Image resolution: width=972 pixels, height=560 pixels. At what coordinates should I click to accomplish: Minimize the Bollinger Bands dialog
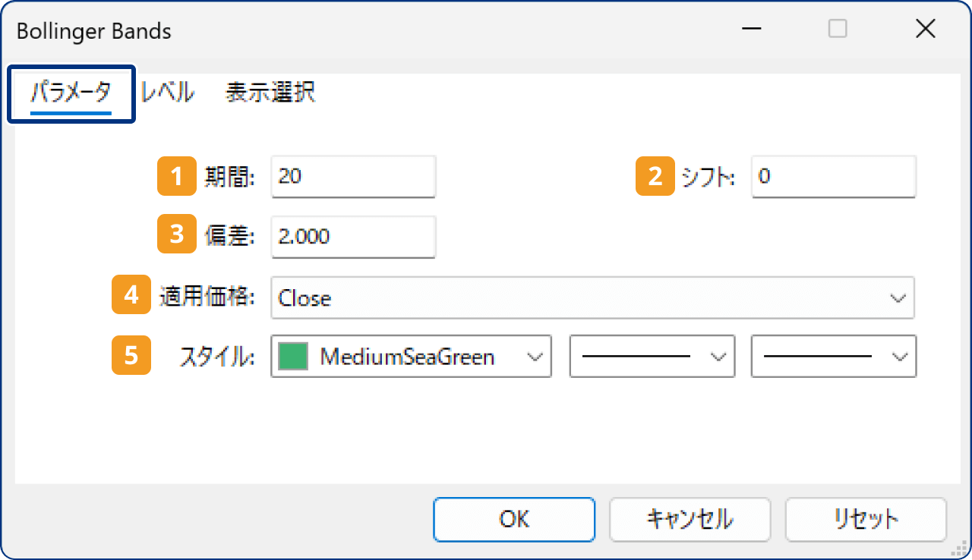coord(750,29)
